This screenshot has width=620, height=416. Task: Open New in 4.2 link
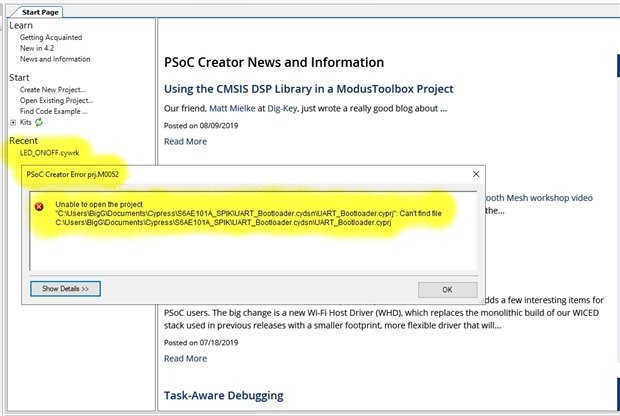[37, 48]
